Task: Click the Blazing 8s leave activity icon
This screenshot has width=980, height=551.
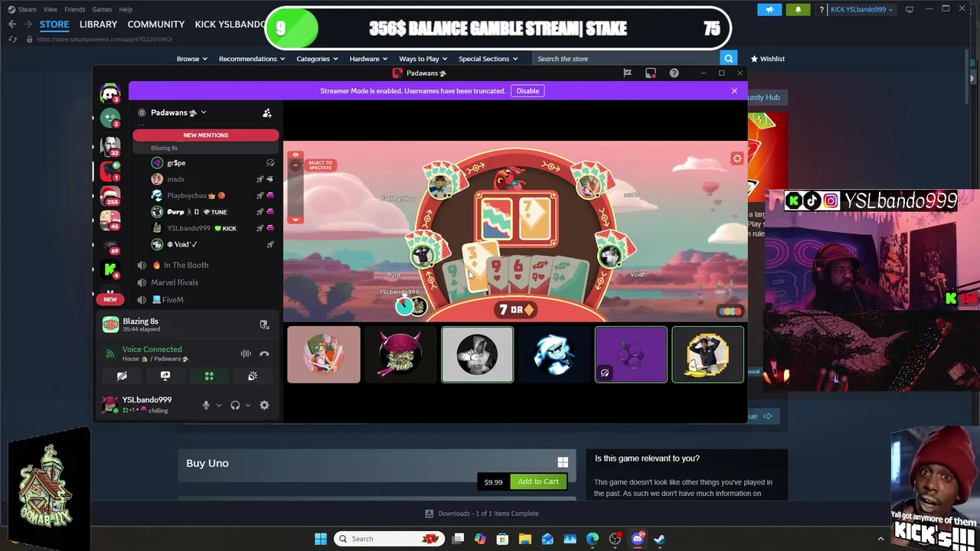Action: pyautogui.click(x=264, y=324)
